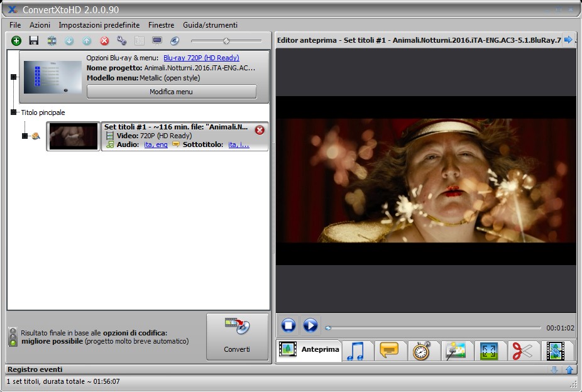The width and height of the screenshot is (582, 392).
Task: Open the Guida/strumenti menu
Action: [x=210, y=25]
